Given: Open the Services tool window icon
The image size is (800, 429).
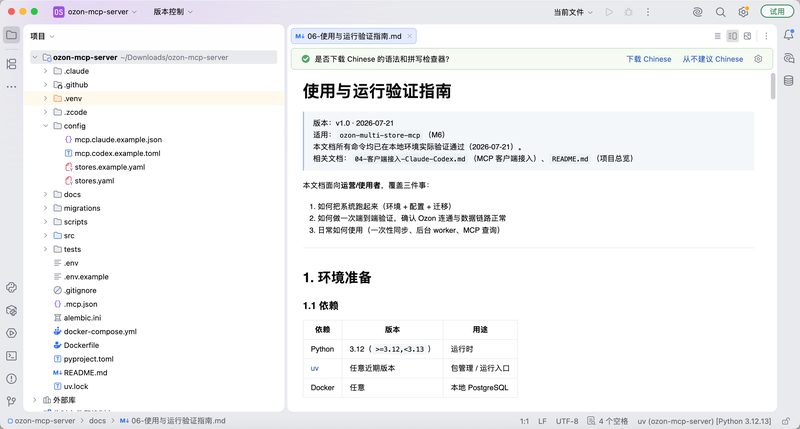Looking at the screenshot, I should [x=11, y=333].
